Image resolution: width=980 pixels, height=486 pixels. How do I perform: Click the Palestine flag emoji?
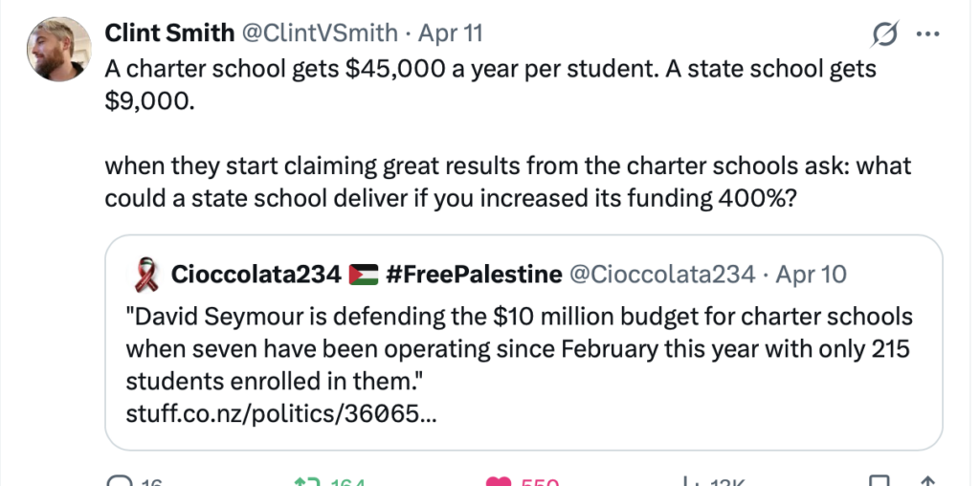(365, 276)
